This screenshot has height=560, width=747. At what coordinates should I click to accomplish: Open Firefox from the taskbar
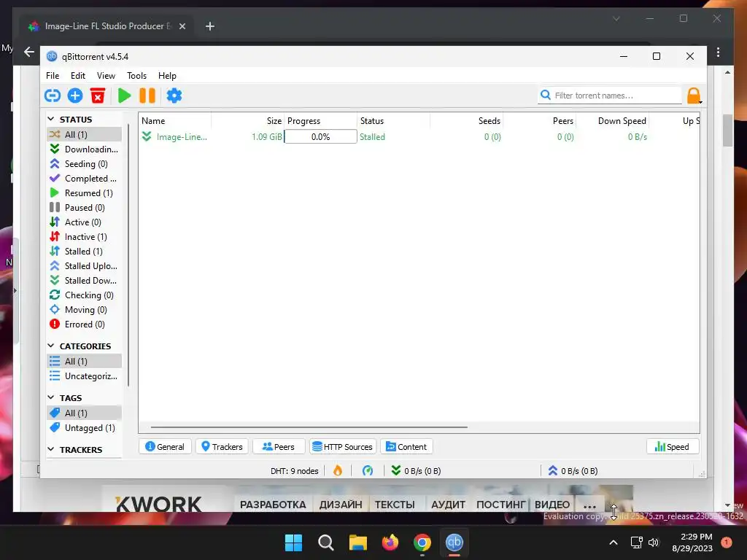pyautogui.click(x=390, y=542)
